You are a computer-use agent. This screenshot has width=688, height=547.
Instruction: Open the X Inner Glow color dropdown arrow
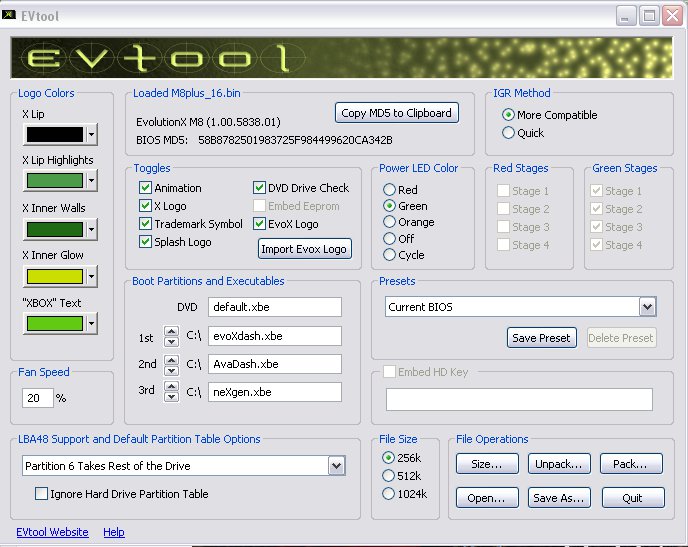[x=91, y=276]
